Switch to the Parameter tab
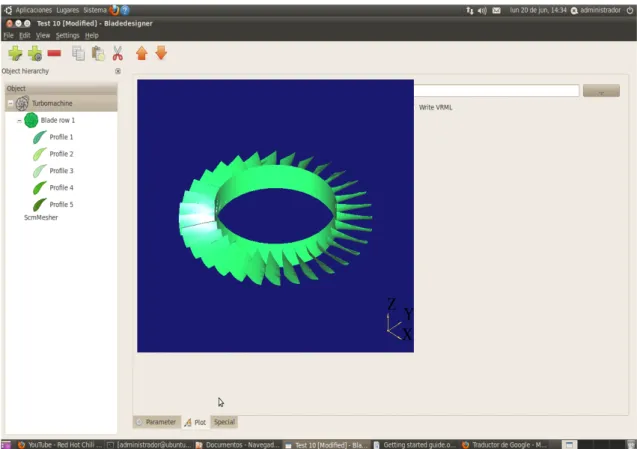 tap(157, 422)
